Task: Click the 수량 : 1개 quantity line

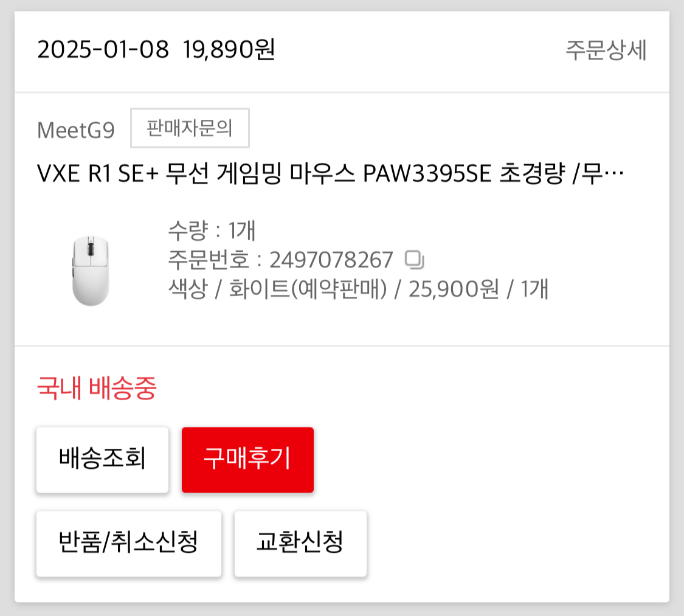Action: (212, 230)
